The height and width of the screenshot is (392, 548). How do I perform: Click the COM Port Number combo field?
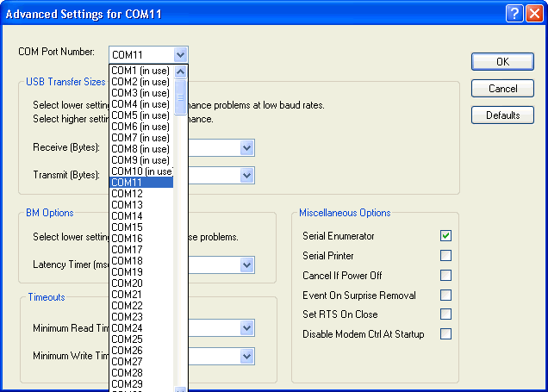point(148,55)
